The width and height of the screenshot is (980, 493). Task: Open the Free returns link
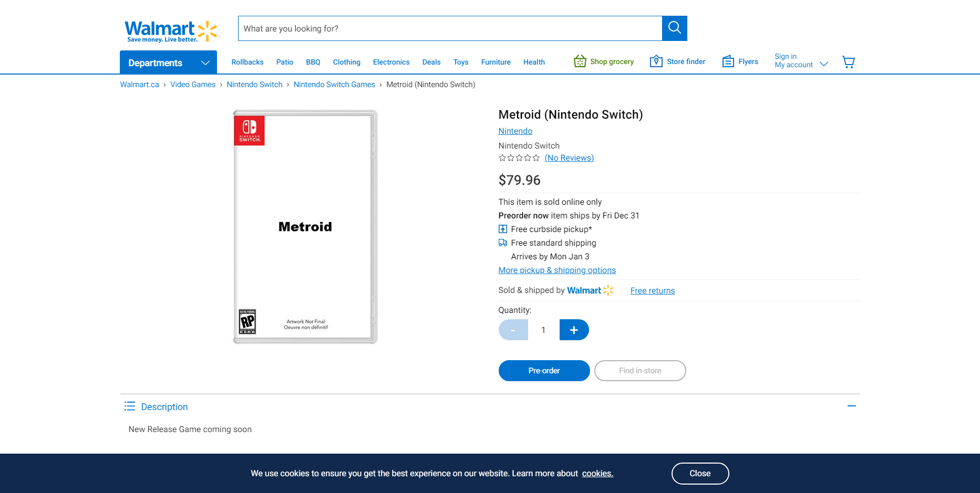point(653,291)
